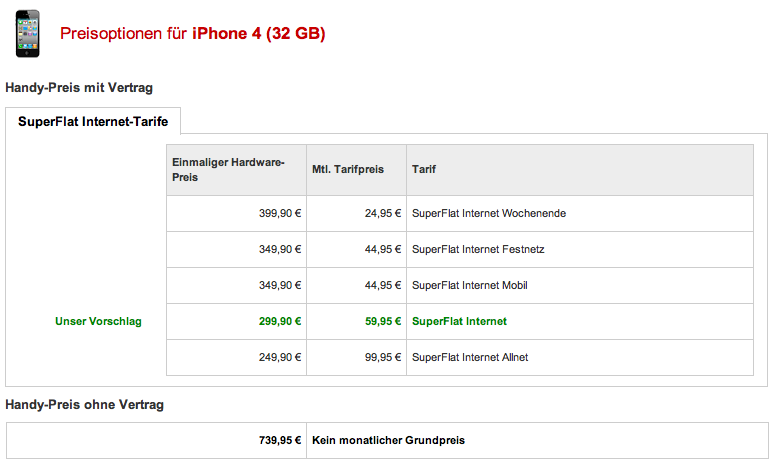Click the Unser Vorschlag label
774x468 pixels.
coord(98,321)
